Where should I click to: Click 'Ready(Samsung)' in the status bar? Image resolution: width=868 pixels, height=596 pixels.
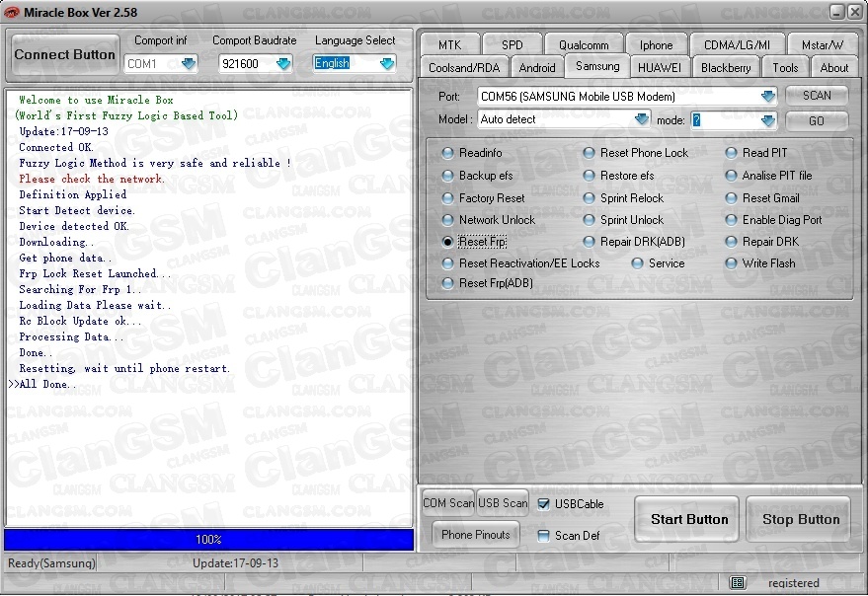(x=51, y=563)
